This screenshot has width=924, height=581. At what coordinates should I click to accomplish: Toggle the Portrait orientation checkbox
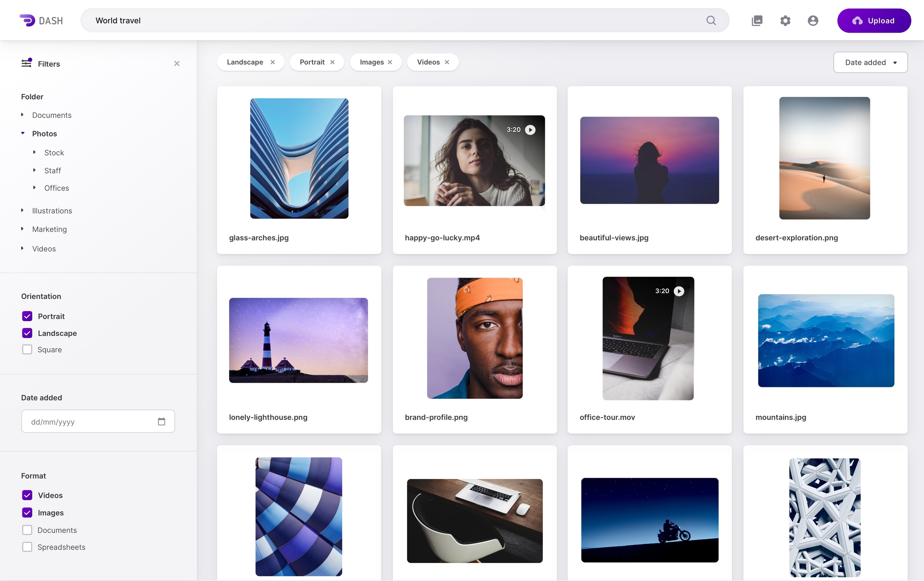tap(27, 315)
